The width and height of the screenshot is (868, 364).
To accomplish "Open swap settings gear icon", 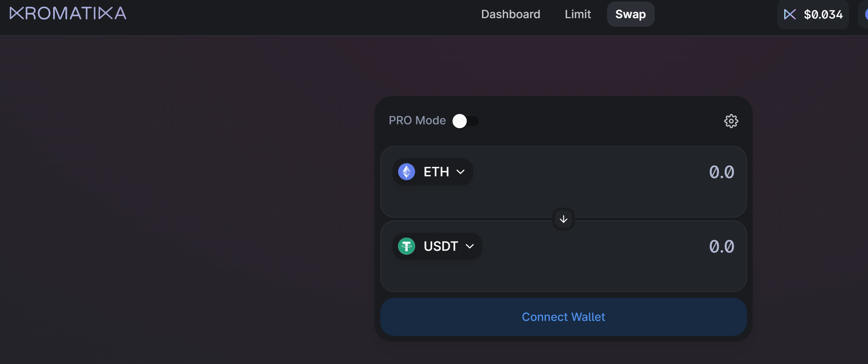I will [731, 121].
